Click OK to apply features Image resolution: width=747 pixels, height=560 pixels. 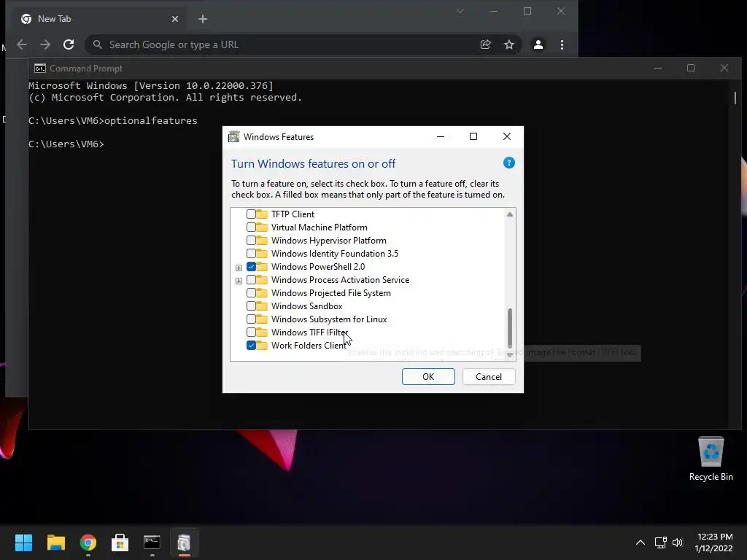coord(428,377)
